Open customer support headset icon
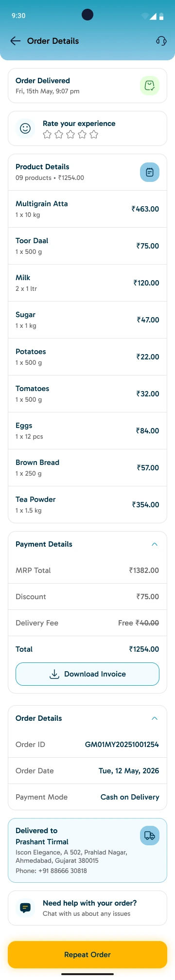The height and width of the screenshot is (980, 175). (161, 41)
